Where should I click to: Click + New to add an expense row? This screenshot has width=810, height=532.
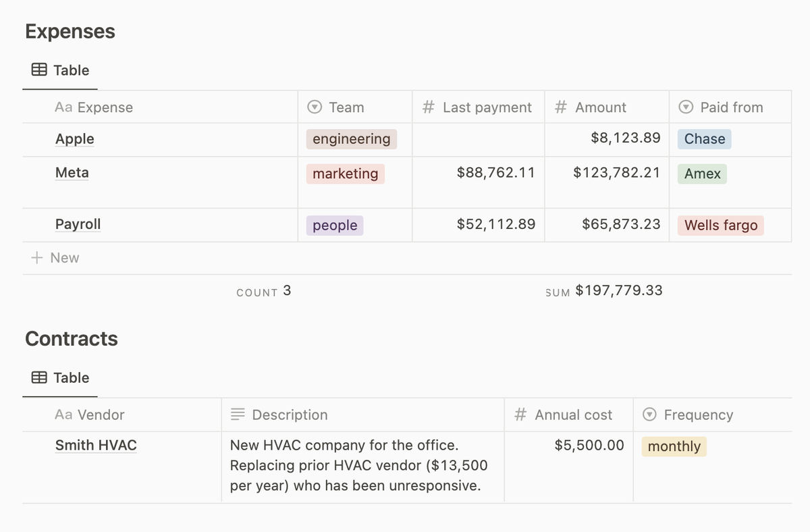tap(55, 257)
